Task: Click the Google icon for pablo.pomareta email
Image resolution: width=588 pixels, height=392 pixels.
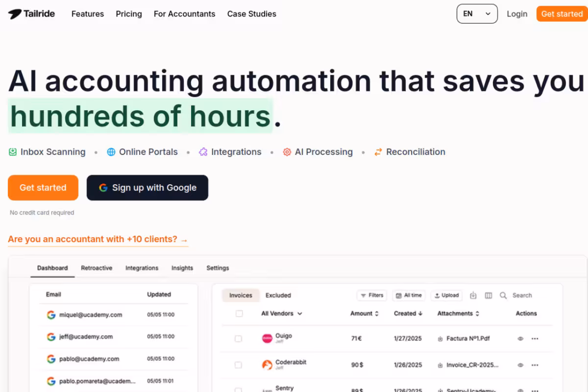Action: tap(51, 381)
